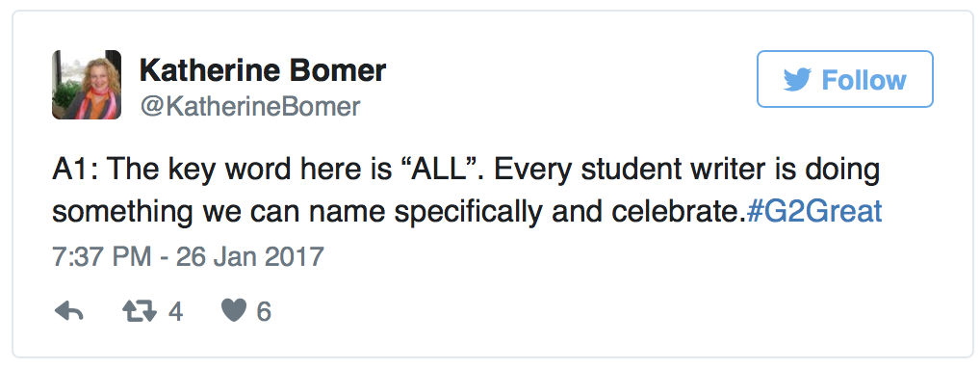Click the text "something we can name specifically"
The height and width of the screenshot is (368, 980).
[297, 213]
